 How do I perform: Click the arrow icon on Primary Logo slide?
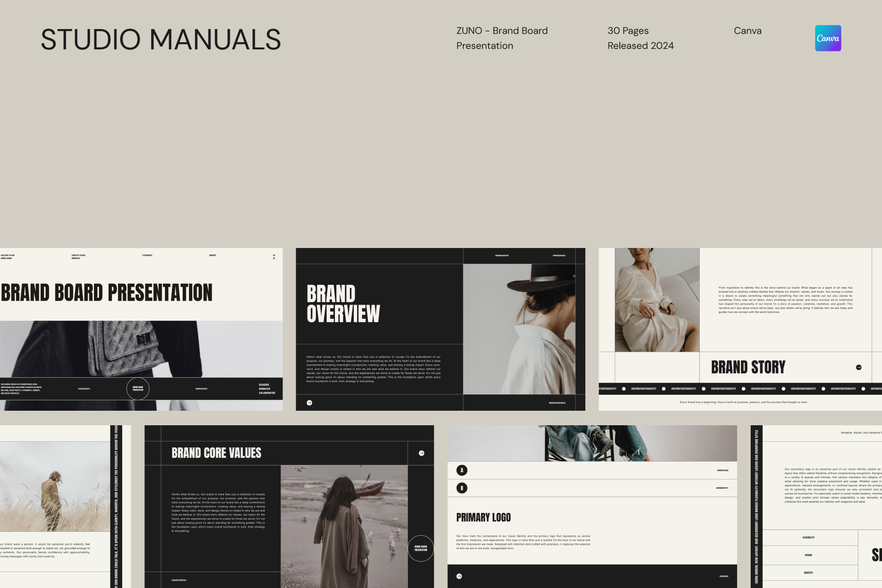(x=459, y=576)
